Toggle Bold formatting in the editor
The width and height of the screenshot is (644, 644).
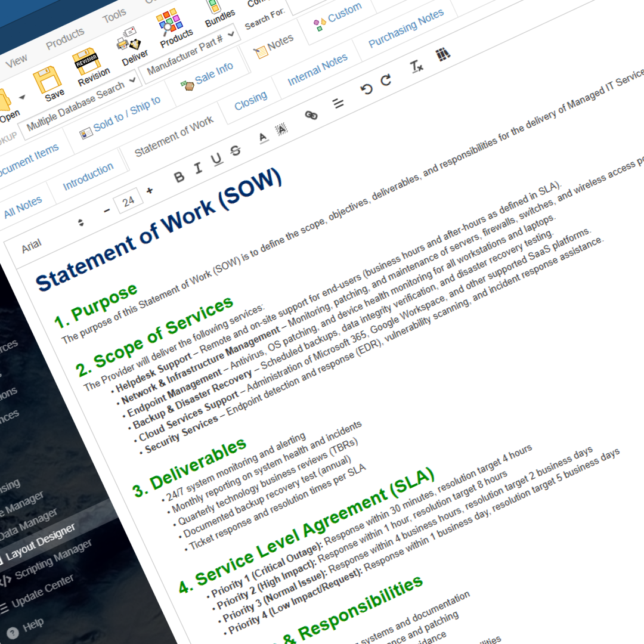tap(179, 177)
